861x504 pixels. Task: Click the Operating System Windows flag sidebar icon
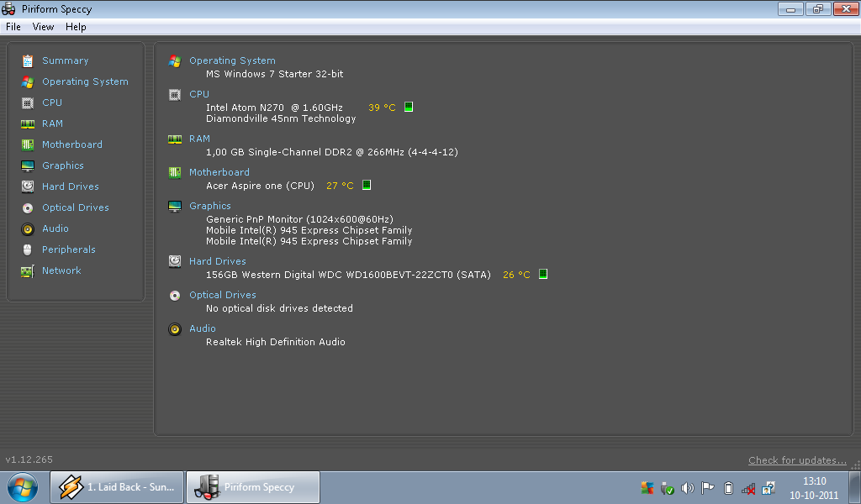[28, 81]
